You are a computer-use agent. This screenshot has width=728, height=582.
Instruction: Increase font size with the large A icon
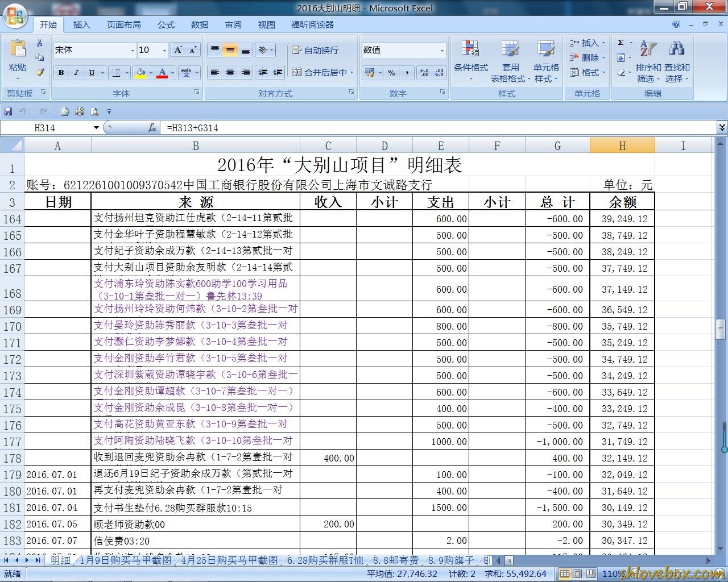click(x=178, y=50)
